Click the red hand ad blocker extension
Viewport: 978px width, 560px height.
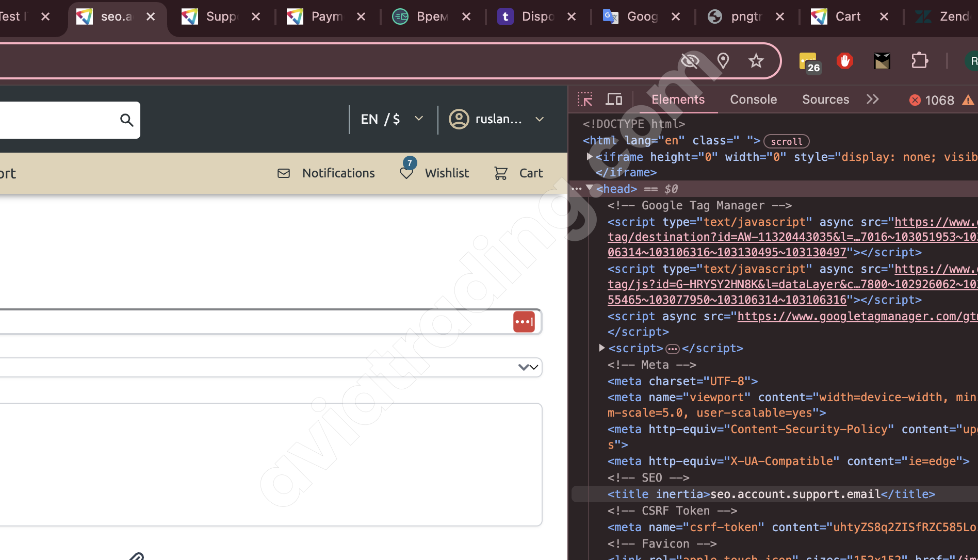[844, 61]
